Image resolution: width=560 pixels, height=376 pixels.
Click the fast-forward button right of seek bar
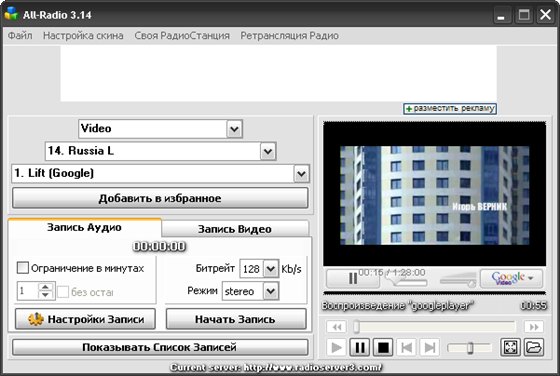[x=534, y=327]
